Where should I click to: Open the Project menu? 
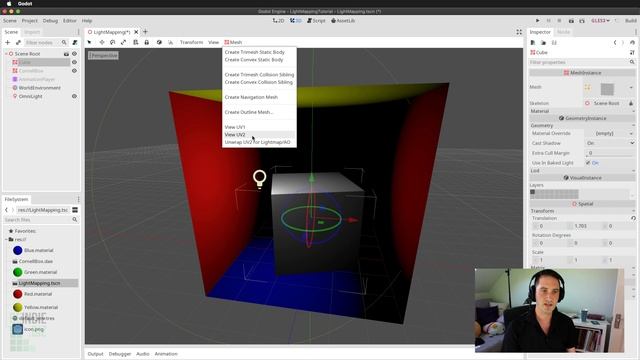coord(29,20)
